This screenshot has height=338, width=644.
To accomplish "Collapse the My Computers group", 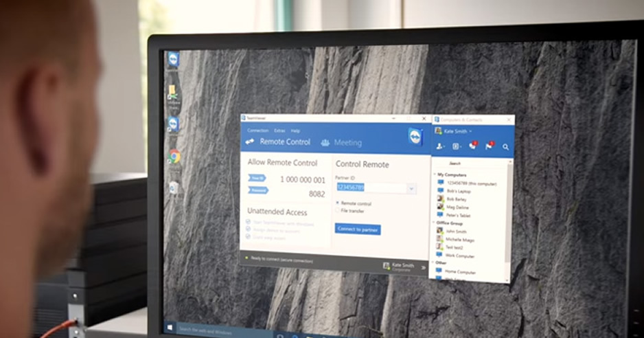I will pos(435,174).
